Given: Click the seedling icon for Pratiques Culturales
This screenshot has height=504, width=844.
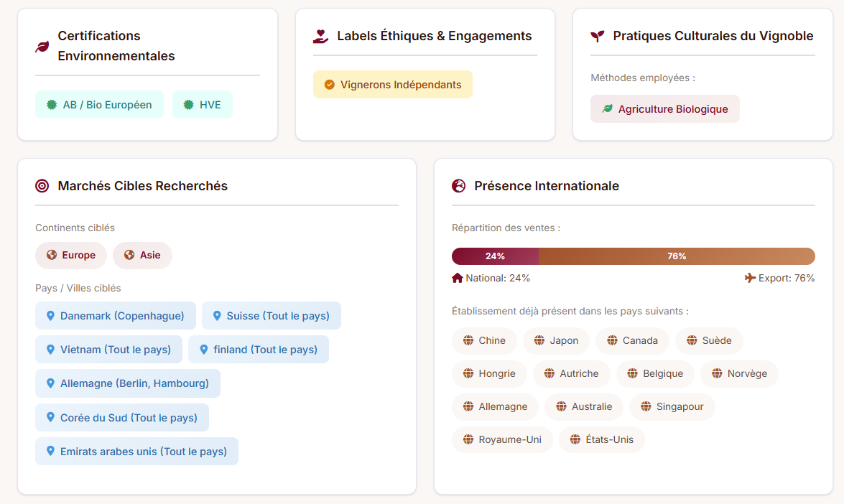Looking at the screenshot, I should [598, 36].
